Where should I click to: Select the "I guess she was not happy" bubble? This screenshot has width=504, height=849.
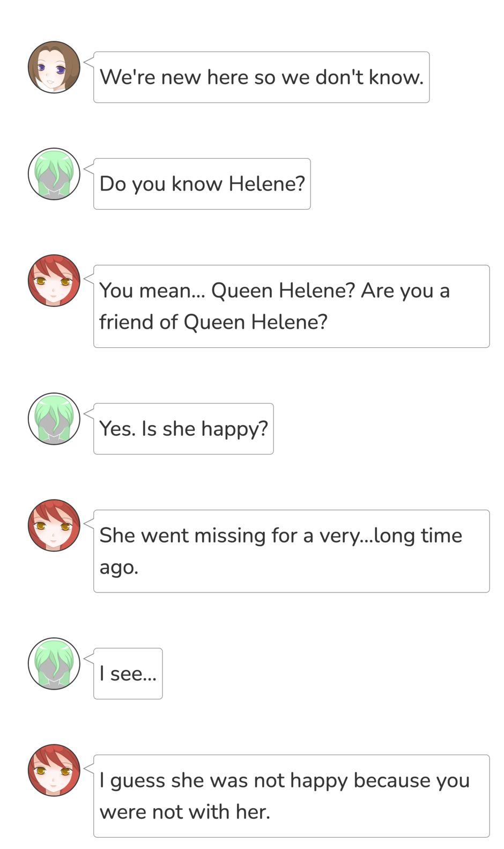point(291,796)
